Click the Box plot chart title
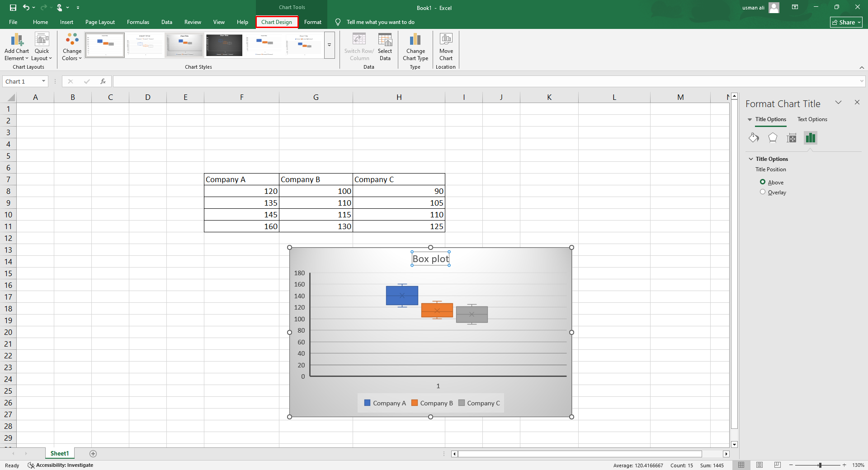 (x=430, y=259)
